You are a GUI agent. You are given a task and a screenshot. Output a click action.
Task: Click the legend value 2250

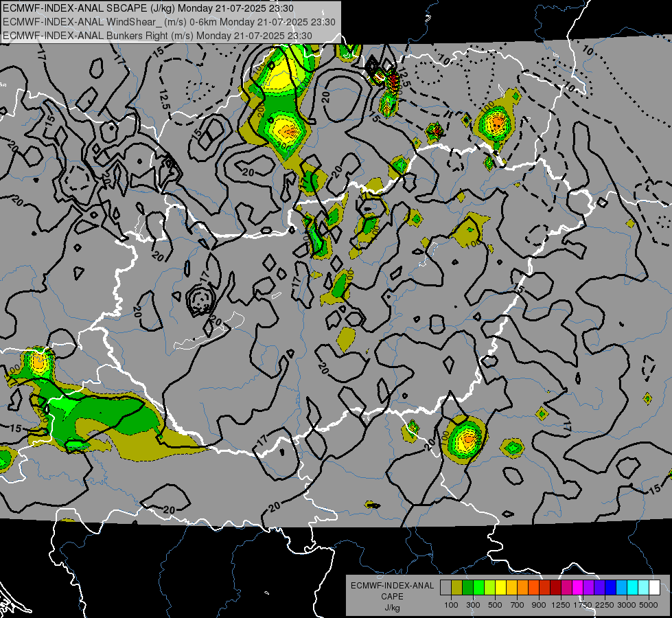pyautogui.click(x=605, y=605)
